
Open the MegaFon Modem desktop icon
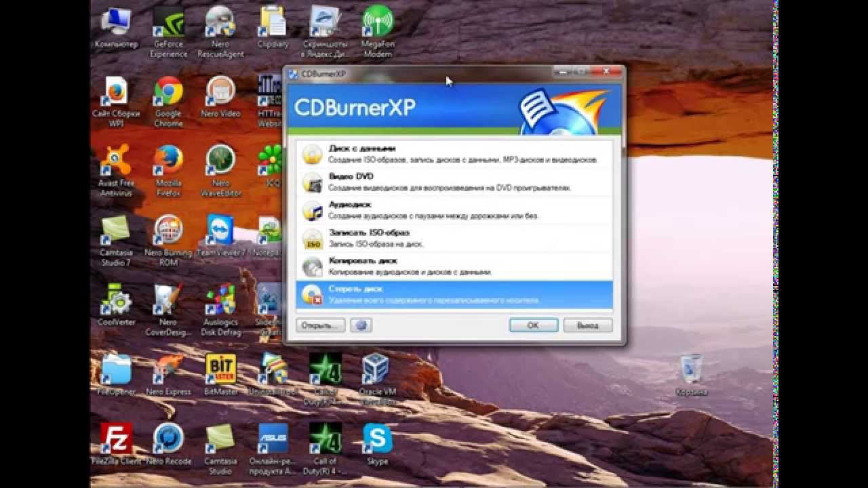[x=378, y=33]
